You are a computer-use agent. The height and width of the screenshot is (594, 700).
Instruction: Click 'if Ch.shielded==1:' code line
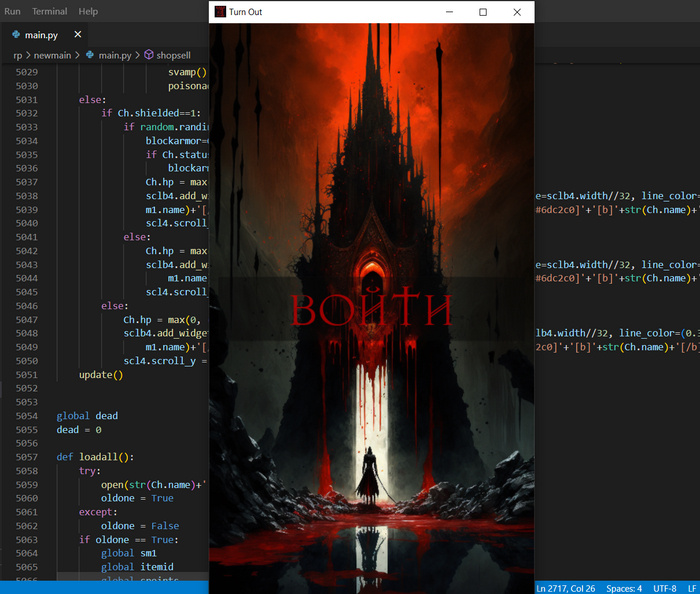(x=151, y=113)
